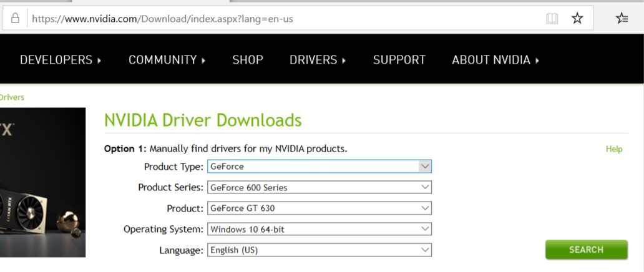Click the Titan RTX promo image

click(42, 182)
